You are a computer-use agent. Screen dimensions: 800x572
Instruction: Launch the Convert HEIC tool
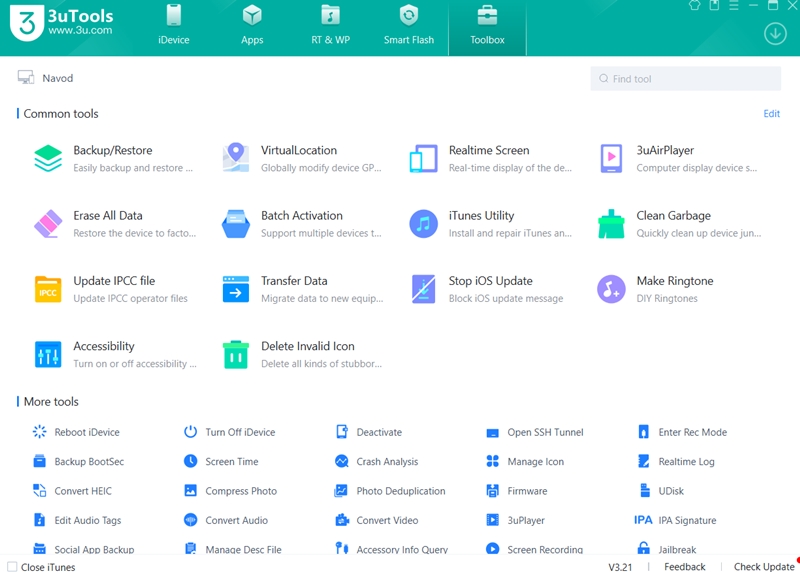[72, 491]
